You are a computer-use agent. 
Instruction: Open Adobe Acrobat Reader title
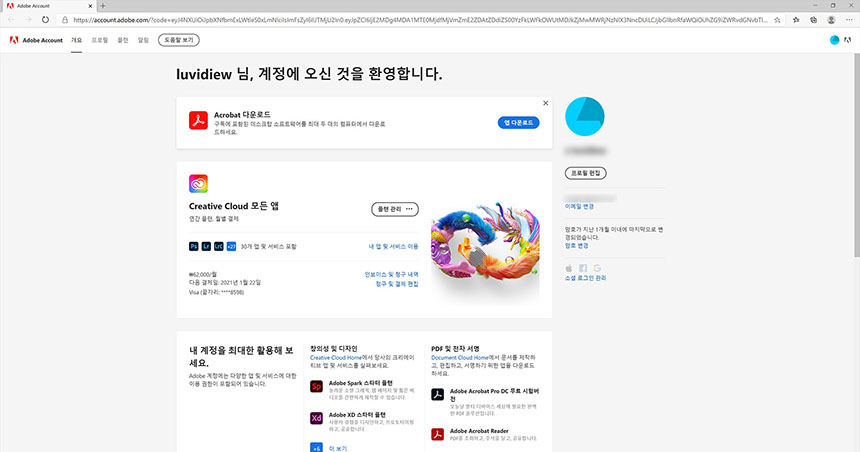(479, 431)
